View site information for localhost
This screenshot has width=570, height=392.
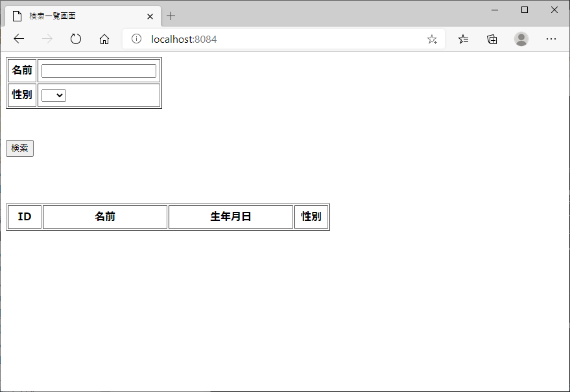tap(136, 39)
